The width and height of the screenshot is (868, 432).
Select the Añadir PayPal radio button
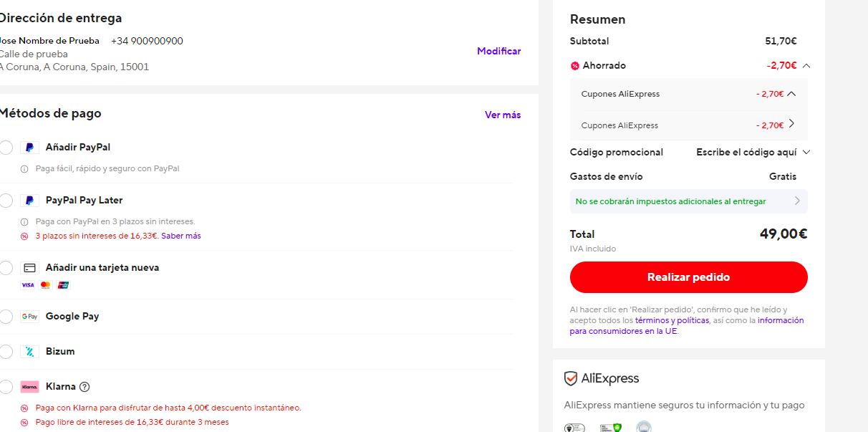pos(6,148)
